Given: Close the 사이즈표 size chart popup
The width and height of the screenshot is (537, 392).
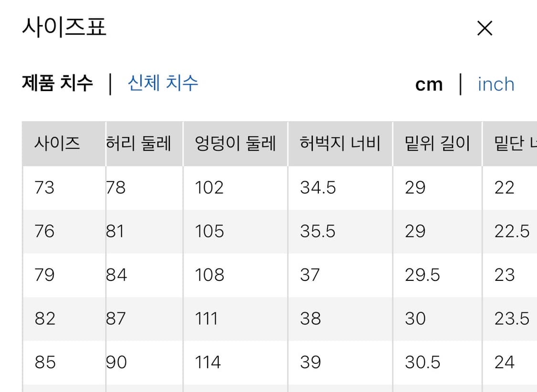Looking at the screenshot, I should coord(484,29).
